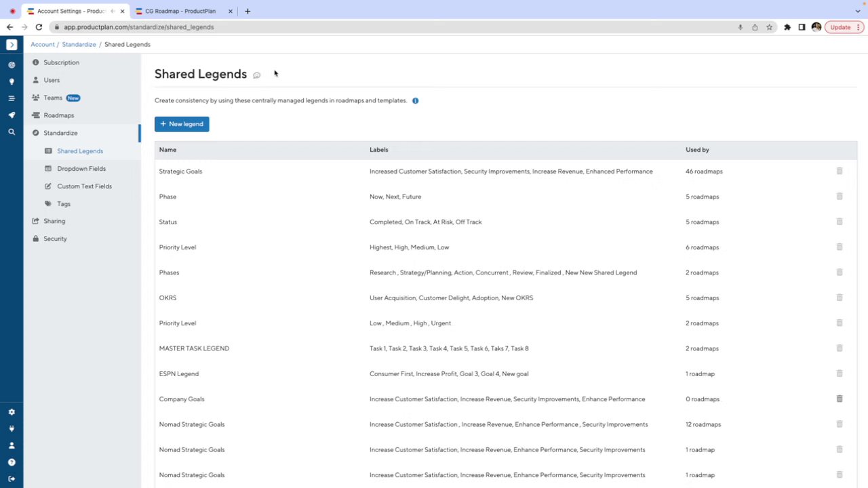The height and width of the screenshot is (488, 868).
Task: Click the New legend button
Action: [x=182, y=124]
